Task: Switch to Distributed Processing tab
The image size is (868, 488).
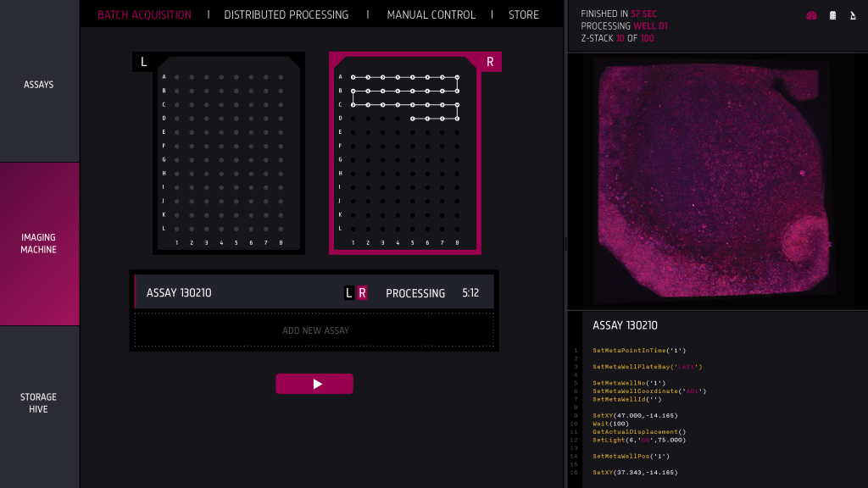Action: pos(286,14)
